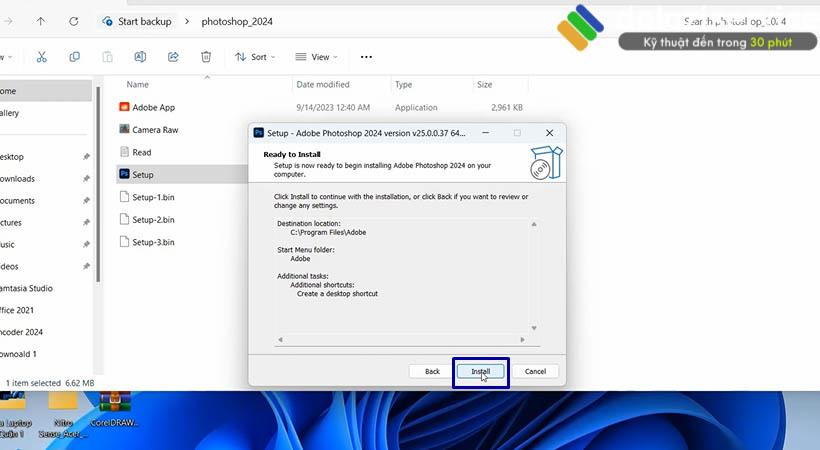Open the View dropdown menu
The width and height of the screenshot is (820, 450).
[x=316, y=57]
